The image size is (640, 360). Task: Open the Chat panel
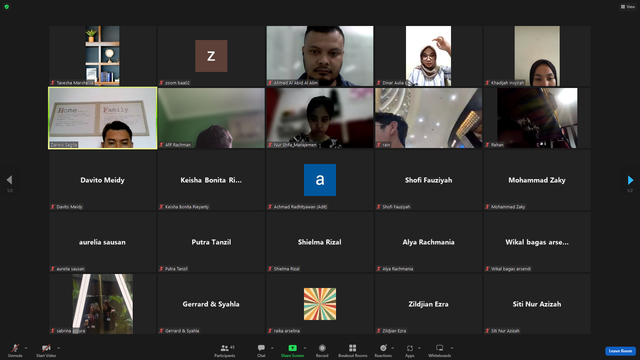coord(261,350)
